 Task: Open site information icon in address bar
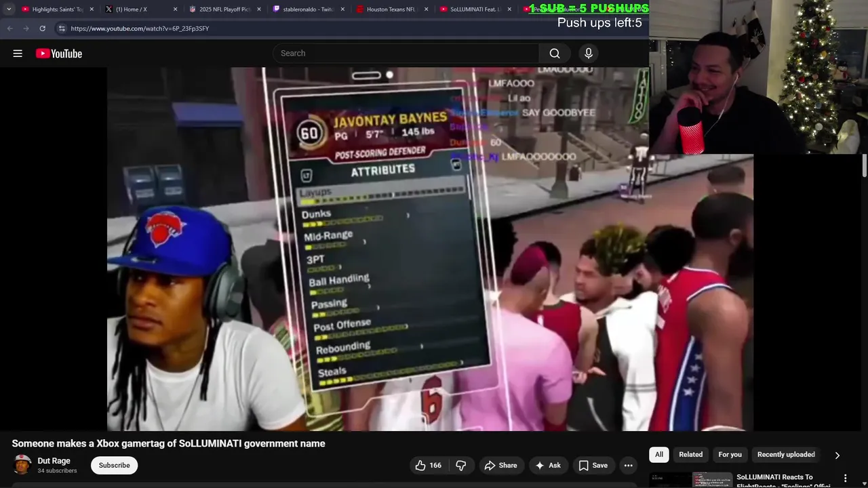click(x=62, y=28)
